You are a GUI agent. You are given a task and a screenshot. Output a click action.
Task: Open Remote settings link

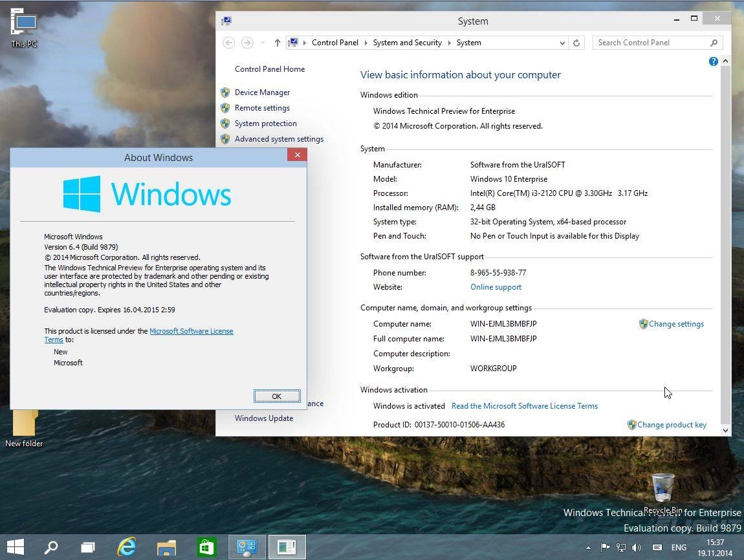coord(262,108)
